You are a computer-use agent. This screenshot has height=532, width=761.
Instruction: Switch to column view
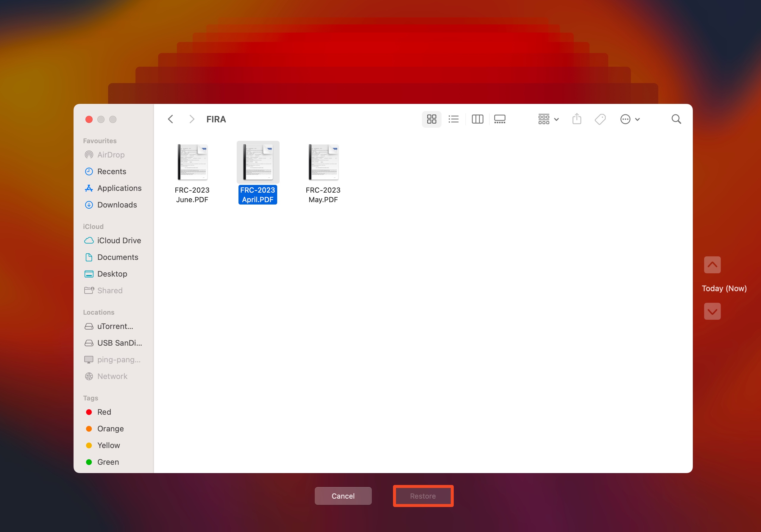476,118
